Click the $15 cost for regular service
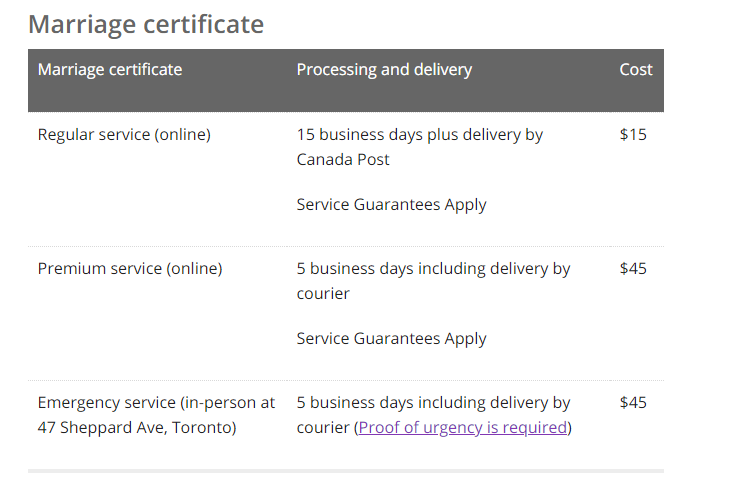The width and height of the screenshot is (745, 482). click(633, 135)
